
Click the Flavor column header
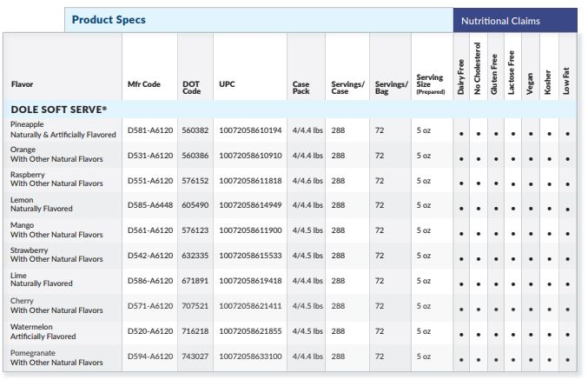[x=23, y=84]
